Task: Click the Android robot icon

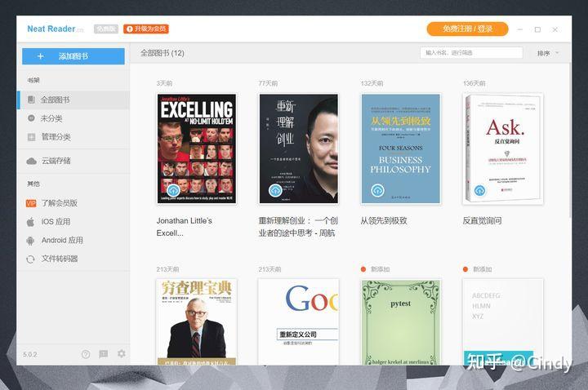Action: (30, 241)
